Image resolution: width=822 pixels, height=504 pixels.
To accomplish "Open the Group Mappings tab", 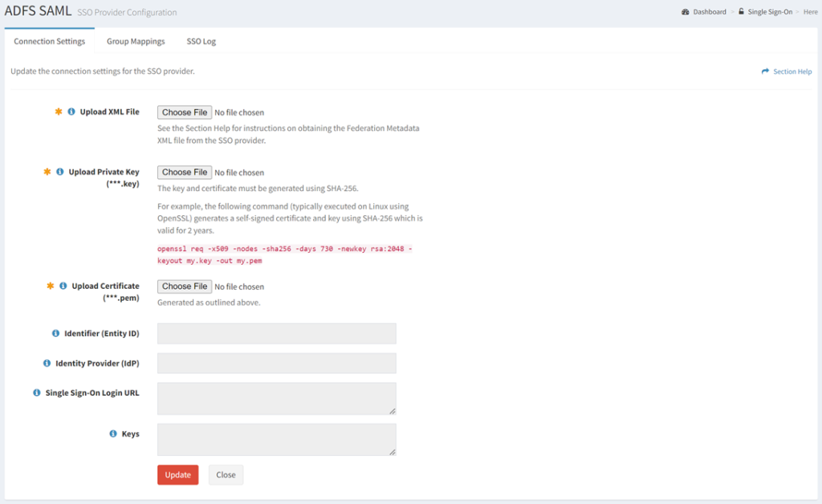I will pos(136,42).
